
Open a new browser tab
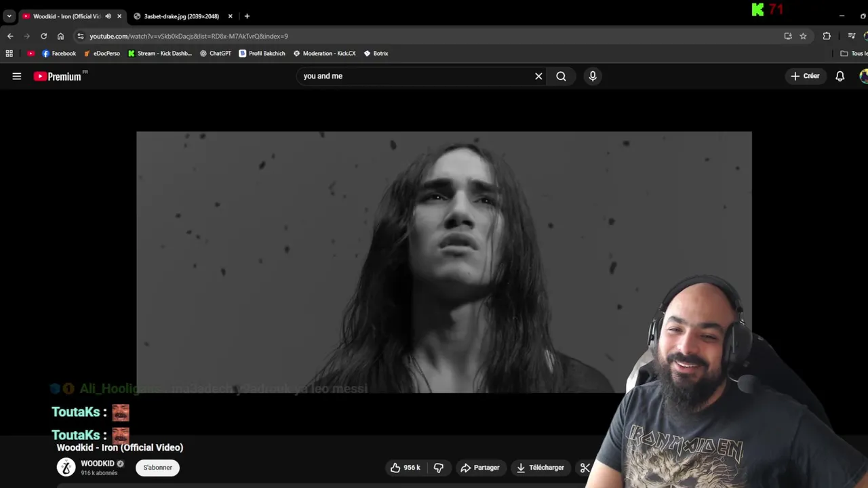tap(247, 16)
